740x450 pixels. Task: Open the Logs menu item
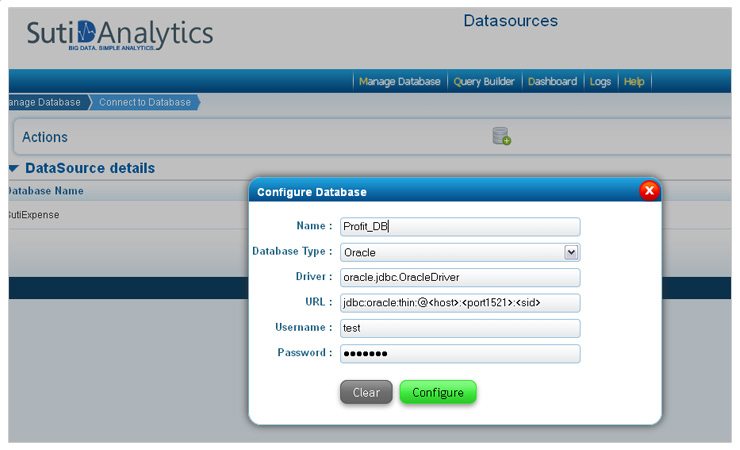(600, 82)
